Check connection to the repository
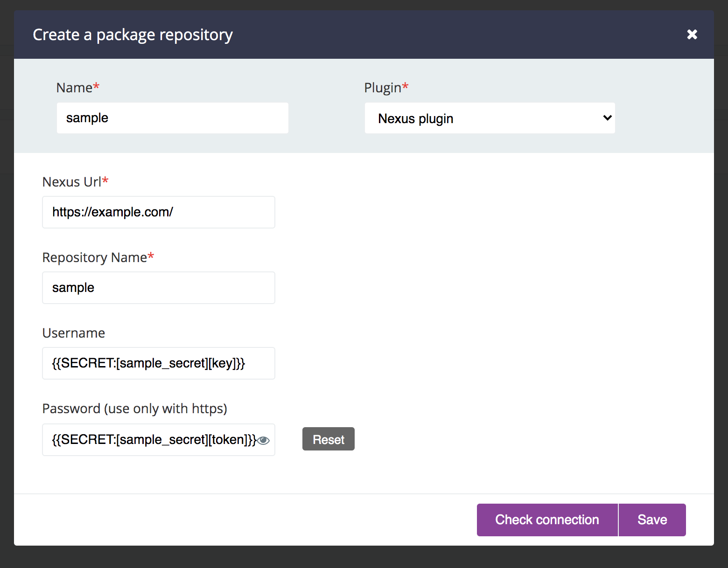 [547, 520]
